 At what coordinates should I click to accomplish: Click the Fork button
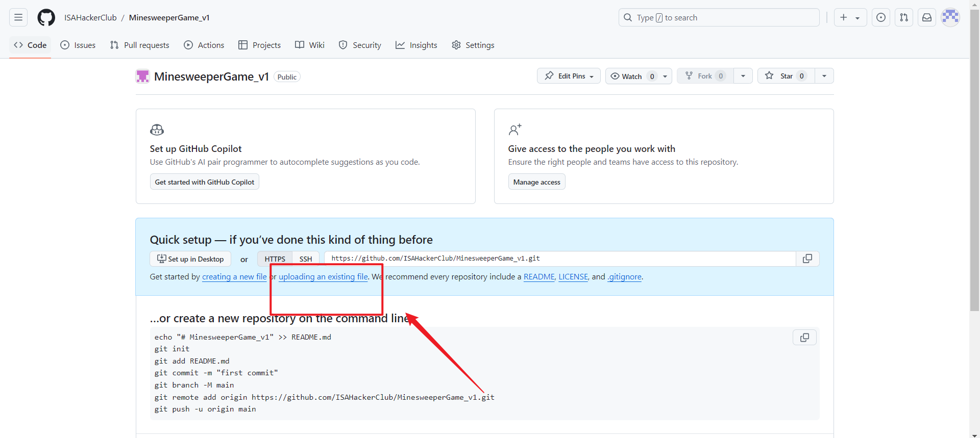[705, 76]
